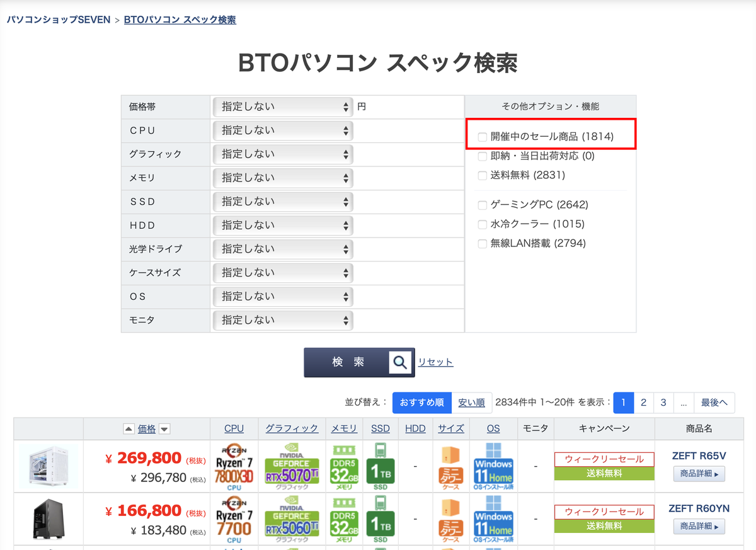This screenshot has height=550, width=756.
Task: Open 商品詳細 for ZEFT R65V
Action: coord(699,473)
